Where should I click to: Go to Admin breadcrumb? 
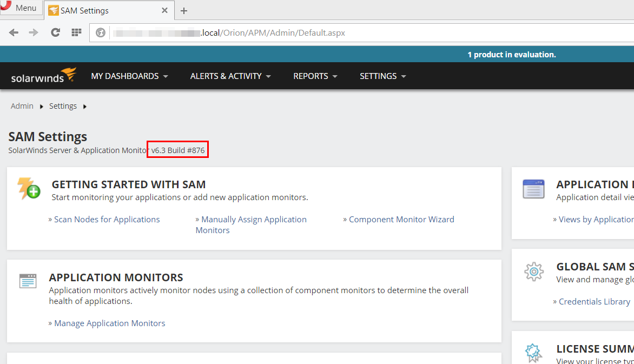[22, 106]
